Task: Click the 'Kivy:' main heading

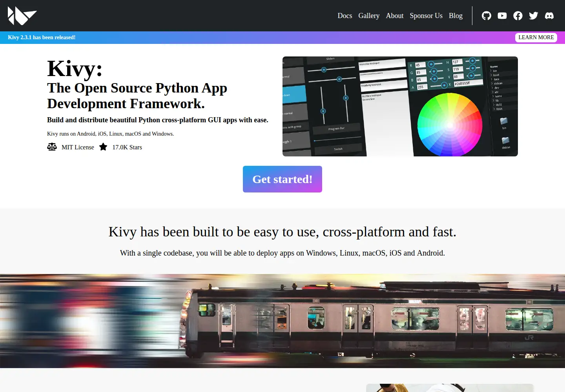Action: (x=75, y=69)
